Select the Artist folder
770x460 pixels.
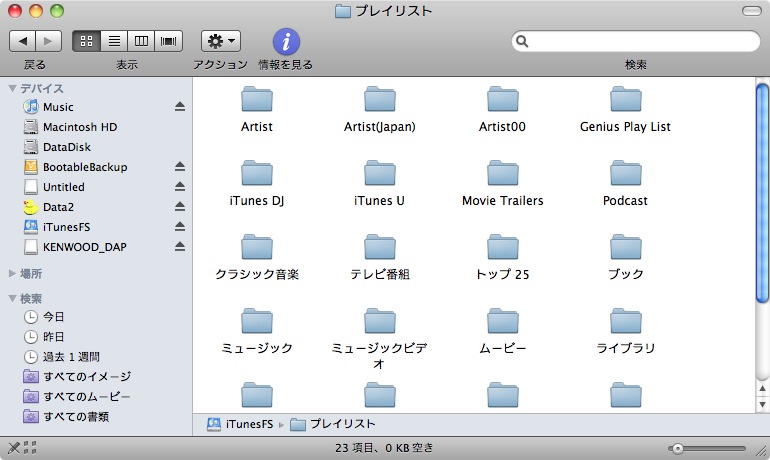(257, 100)
